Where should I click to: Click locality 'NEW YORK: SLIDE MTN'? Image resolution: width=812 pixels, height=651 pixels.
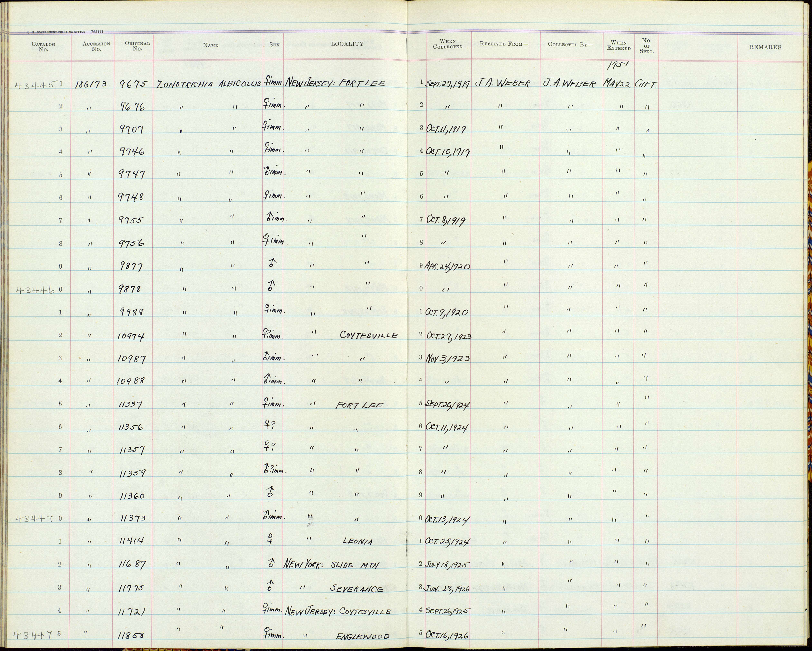pyautogui.click(x=331, y=564)
